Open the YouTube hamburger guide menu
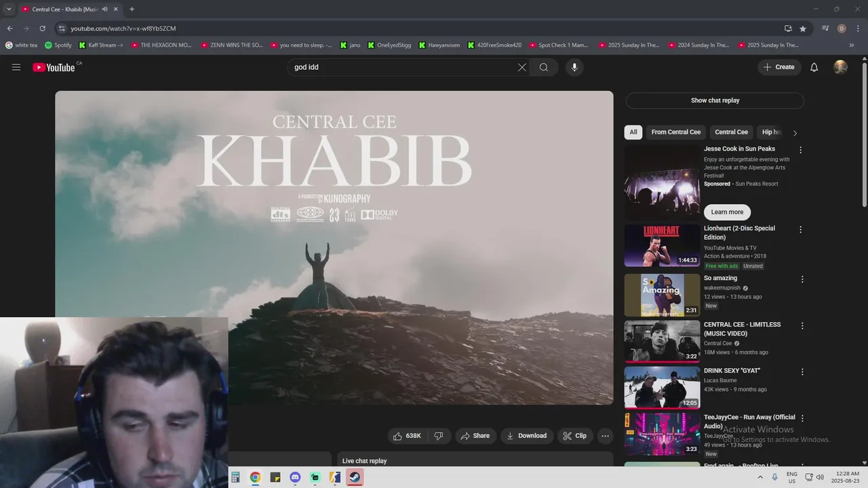Viewport: 868px width, 488px height. point(16,67)
